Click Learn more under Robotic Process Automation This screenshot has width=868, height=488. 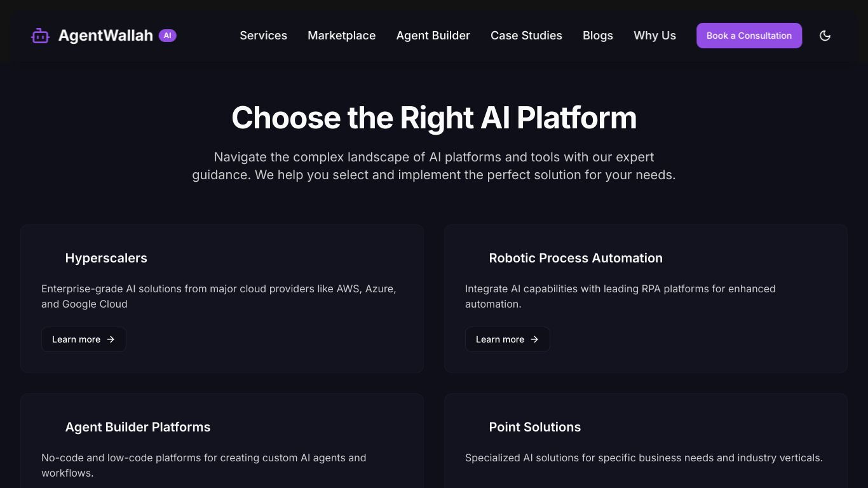pos(508,339)
